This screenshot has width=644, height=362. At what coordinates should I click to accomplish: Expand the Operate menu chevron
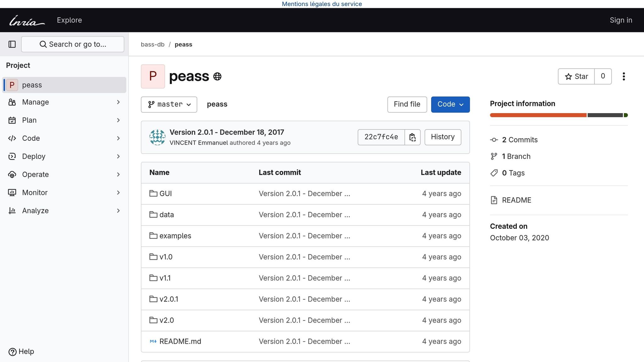pos(118,174)
